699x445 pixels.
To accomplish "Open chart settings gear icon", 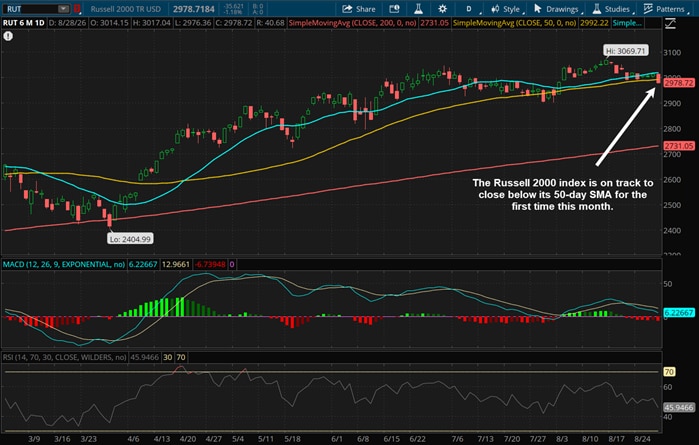I will tap(442, 9).
